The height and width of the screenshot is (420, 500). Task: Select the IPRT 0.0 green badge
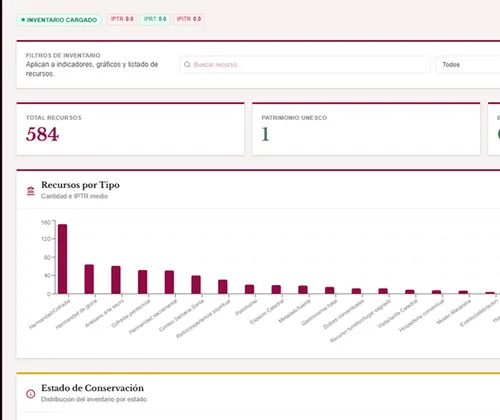155,19
